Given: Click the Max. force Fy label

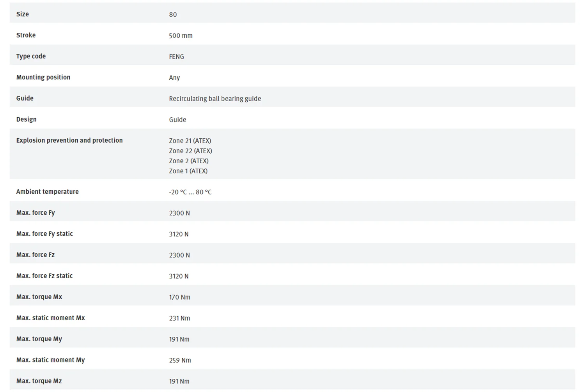Looking at the screenshot, I should coord(35,213).
